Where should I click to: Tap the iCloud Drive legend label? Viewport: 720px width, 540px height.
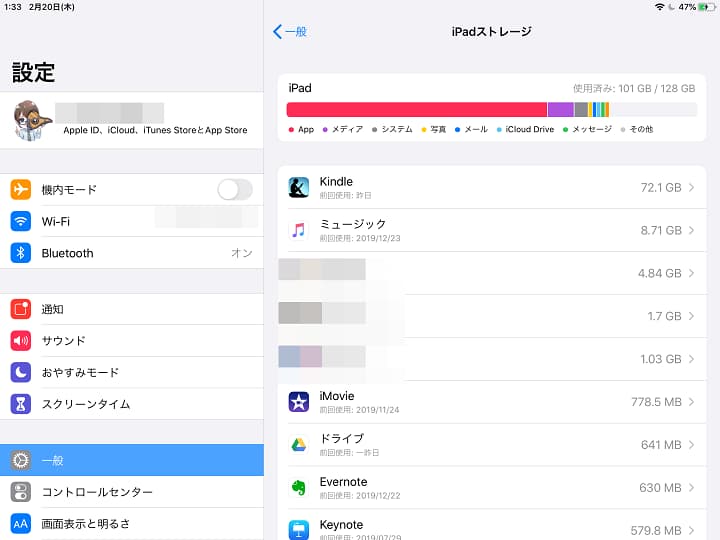pos(529,129)
